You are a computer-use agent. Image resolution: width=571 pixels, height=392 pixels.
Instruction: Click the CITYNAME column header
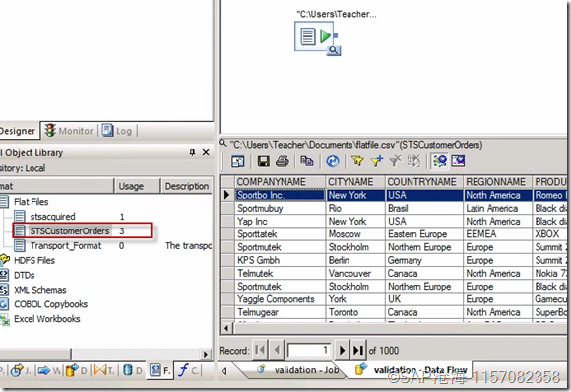[355, 182]
